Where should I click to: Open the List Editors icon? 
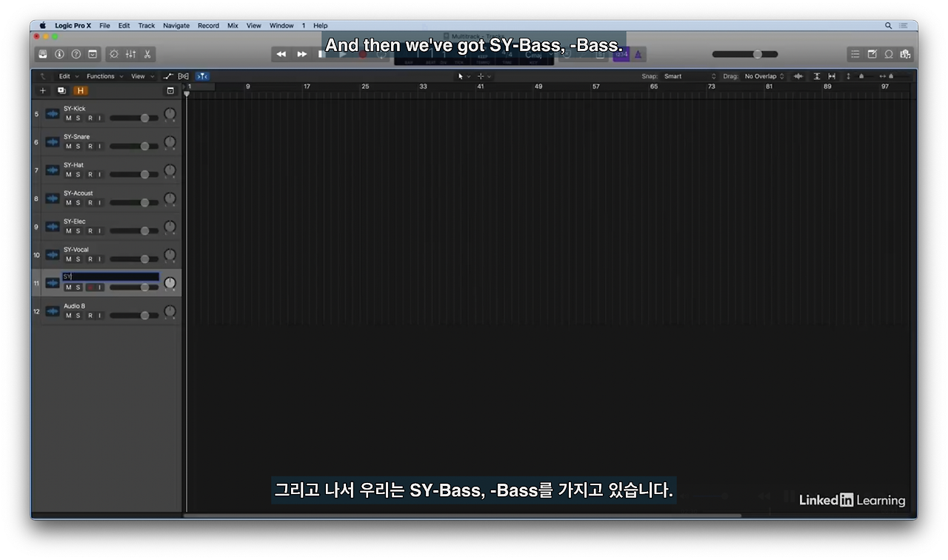pos(855,54)
